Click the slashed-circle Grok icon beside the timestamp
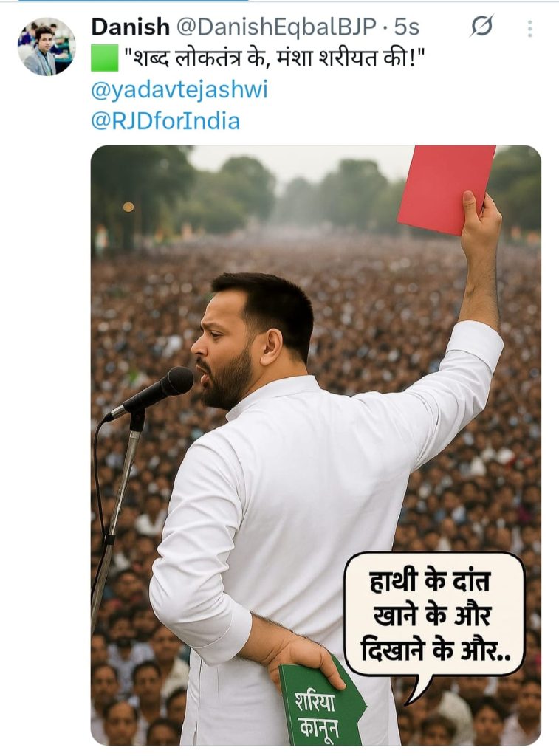This screenshot has width=559, height=756. [481, 26]
